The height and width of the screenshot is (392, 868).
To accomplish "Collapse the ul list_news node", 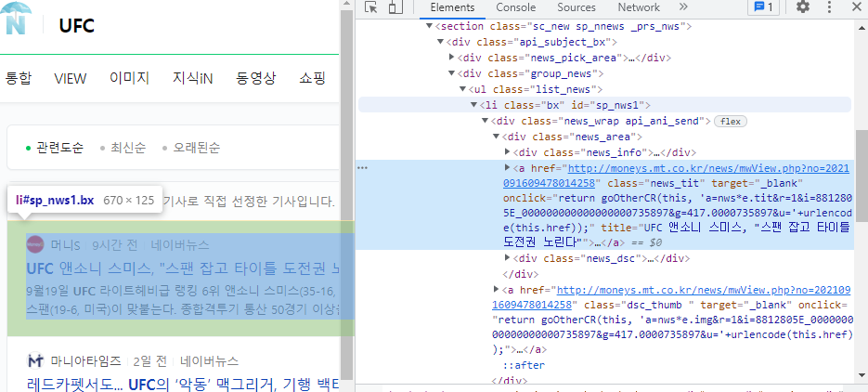I will 463,89.
